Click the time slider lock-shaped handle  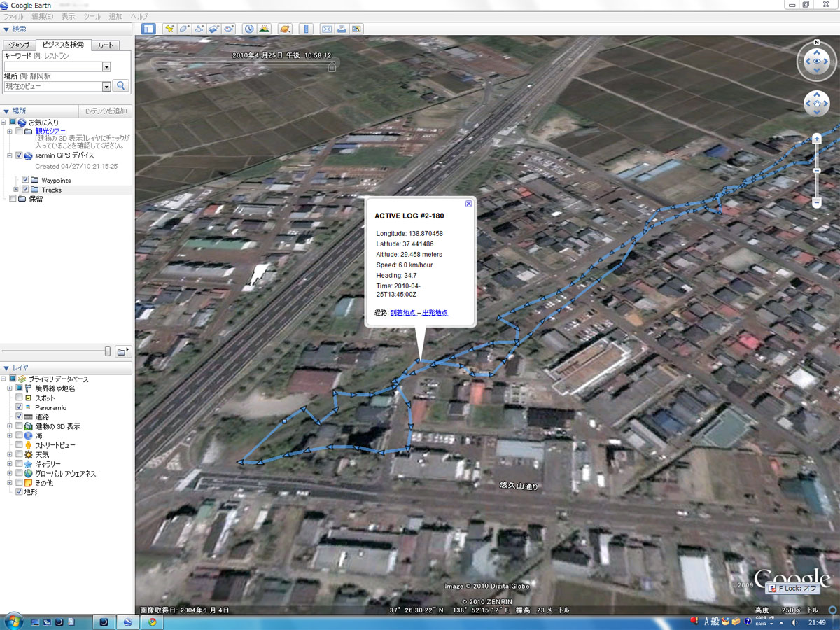click(x=332, y=67)
